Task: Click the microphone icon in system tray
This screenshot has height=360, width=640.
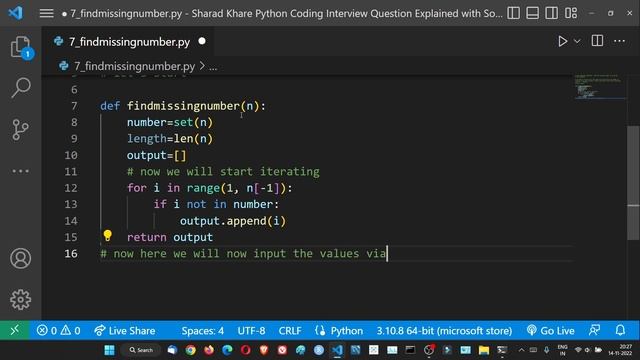Action: pos(547,350)
